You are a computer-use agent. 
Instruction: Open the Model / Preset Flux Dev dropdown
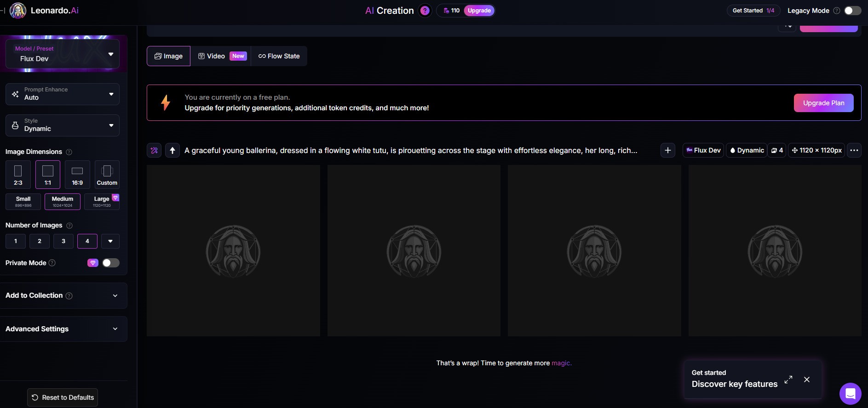(x=63, y=54)
